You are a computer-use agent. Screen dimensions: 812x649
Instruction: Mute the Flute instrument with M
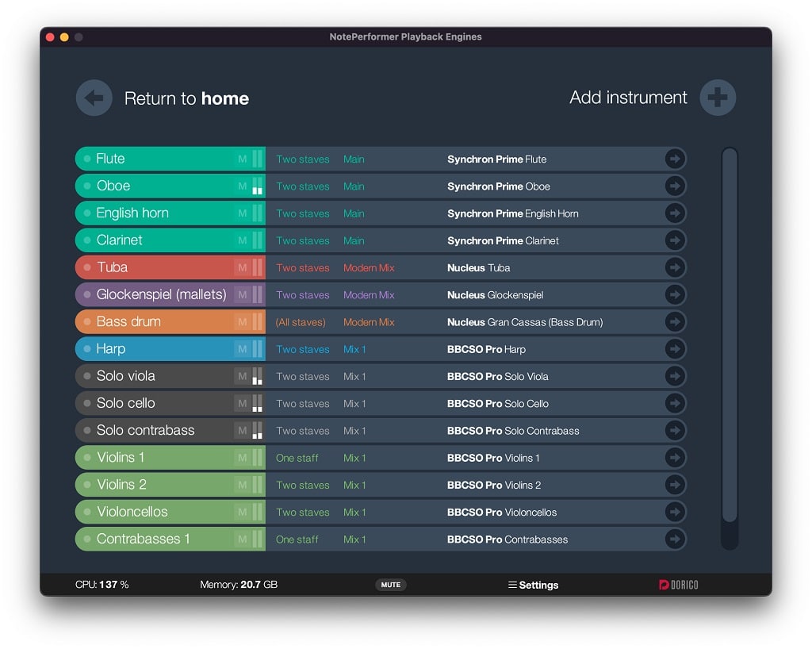click(x=243, y=159)
